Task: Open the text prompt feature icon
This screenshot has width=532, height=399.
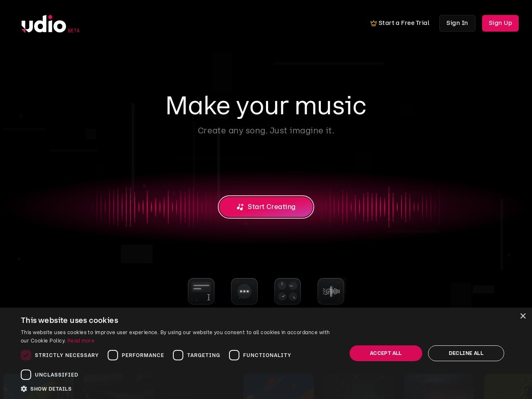Action: (201, 291)
